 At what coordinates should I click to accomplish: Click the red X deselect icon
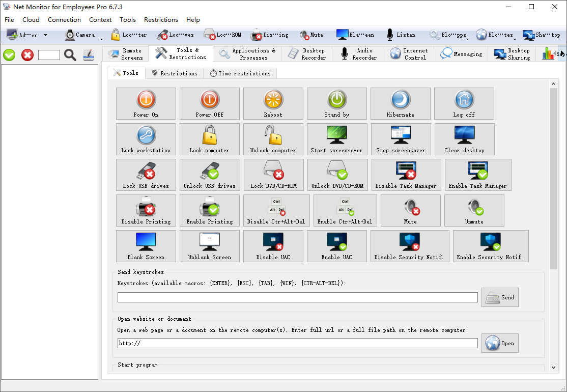27,55
